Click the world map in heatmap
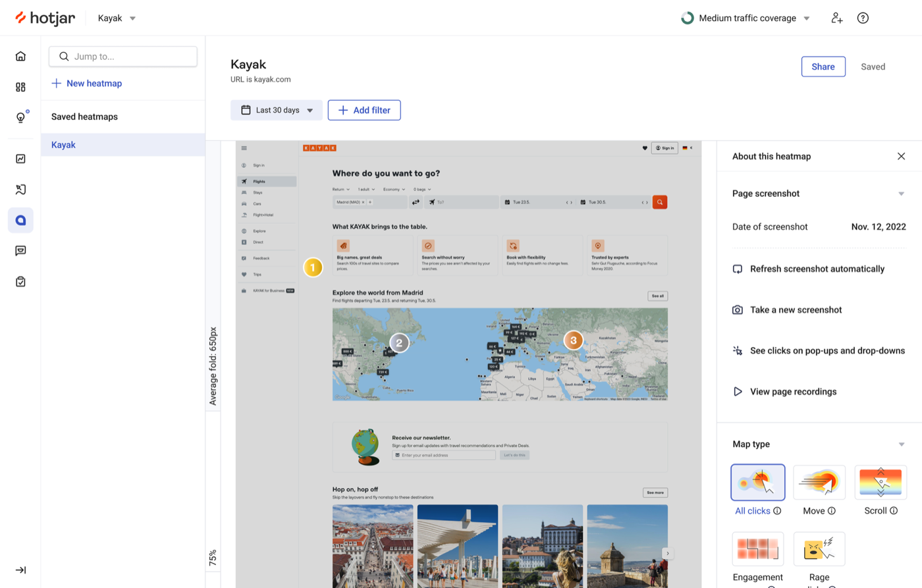The image size is (922, 588). (x=500, y=354)
